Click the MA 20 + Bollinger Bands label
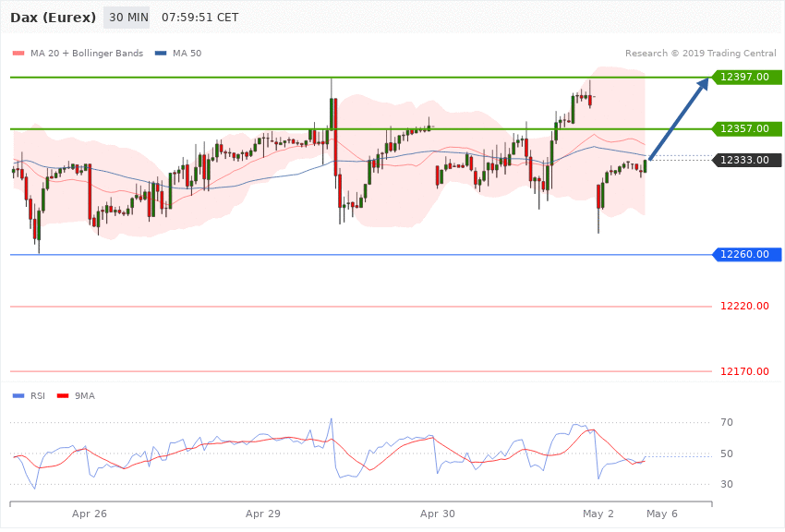This screenshot has height=532, width=785. point(87,53)
